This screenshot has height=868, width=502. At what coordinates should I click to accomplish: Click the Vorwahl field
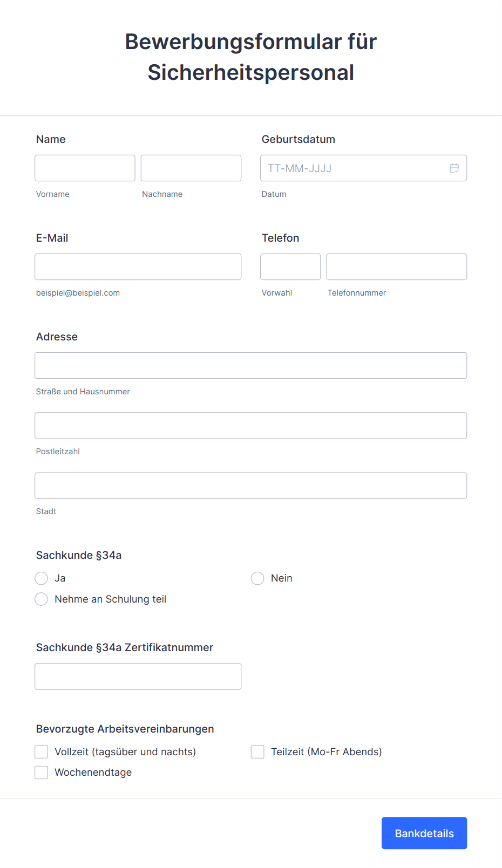tap(290, 267)
